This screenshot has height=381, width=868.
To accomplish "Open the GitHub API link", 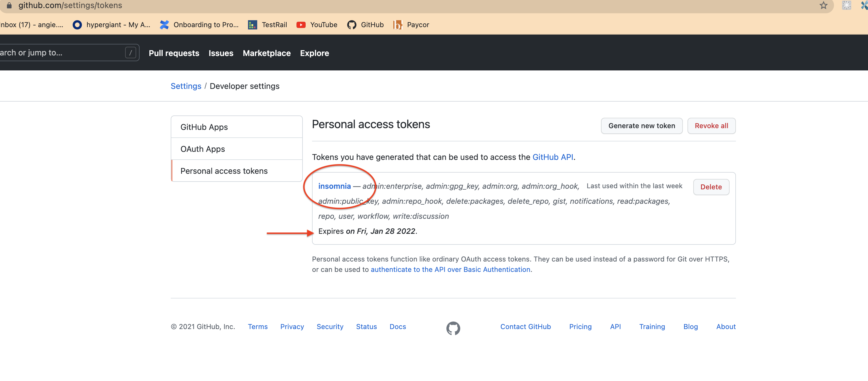I will (x=553, y=157).
